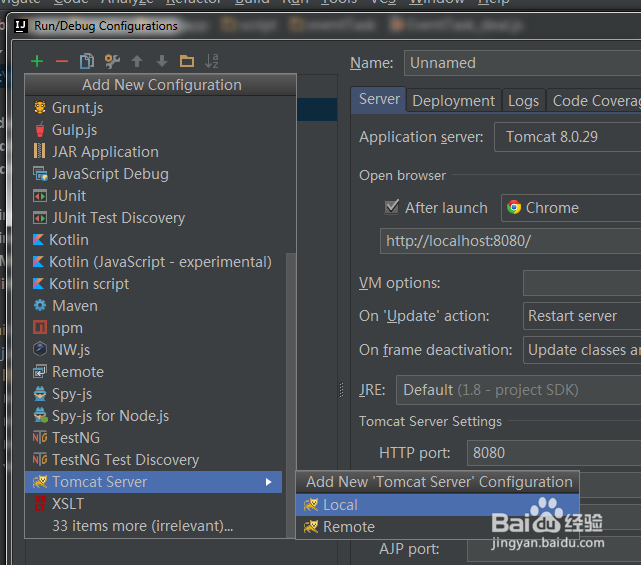Click the AJP port input field
The height and width of the screenshot is (565, 641).
(554, 549)
